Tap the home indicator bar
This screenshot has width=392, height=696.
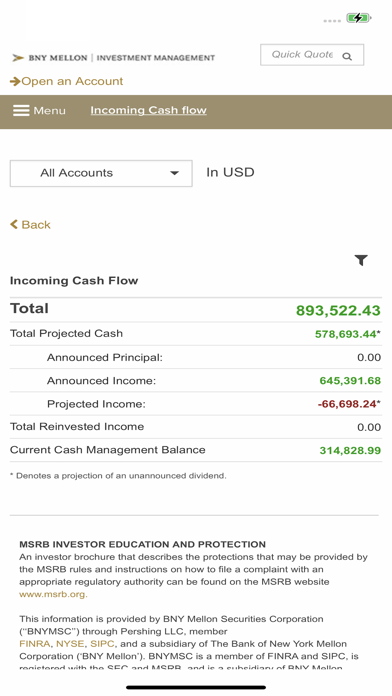(x=196, y=688)
